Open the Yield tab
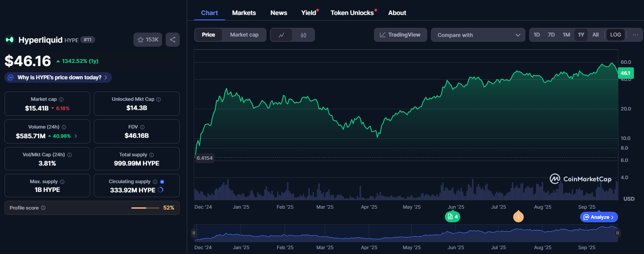The width and height of the screenshot is (644, 254). pyautogui.click(x=309, y=13)
